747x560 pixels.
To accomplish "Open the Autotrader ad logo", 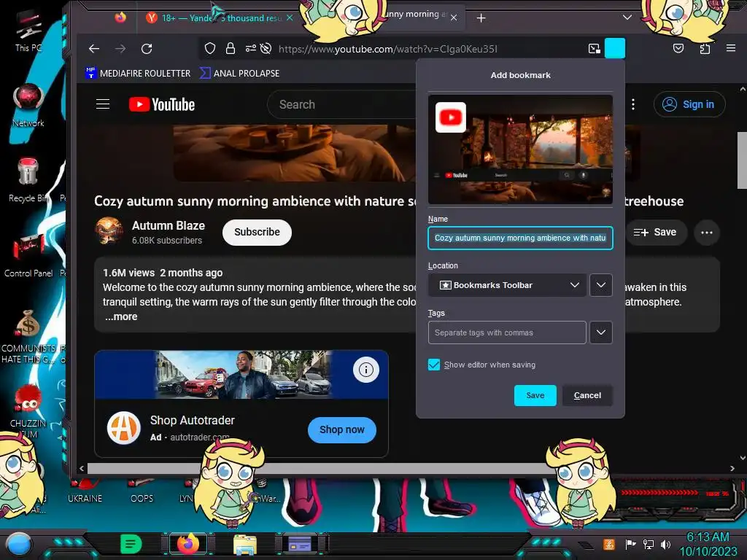I will pyautogui.click(x=124, y=427).
